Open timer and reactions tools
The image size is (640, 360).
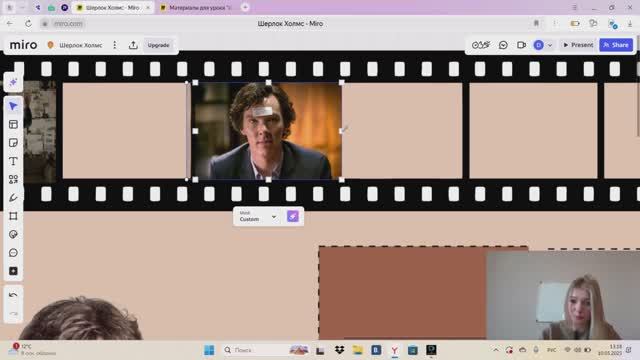481,45
